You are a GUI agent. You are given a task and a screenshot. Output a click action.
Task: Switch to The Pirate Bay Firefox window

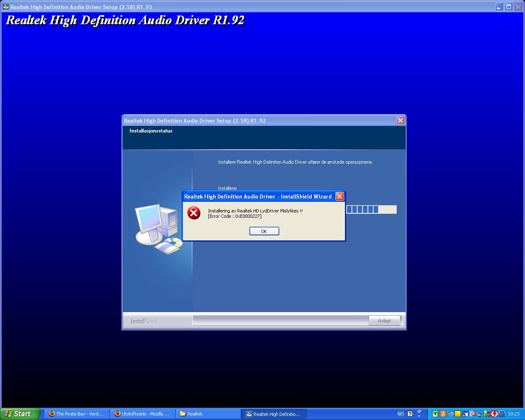coord(77,414)
